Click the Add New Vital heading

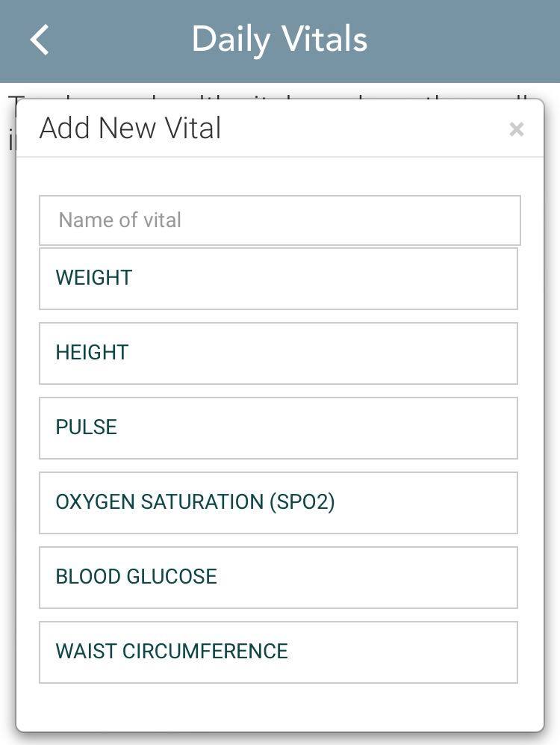[x=129, y=128]
